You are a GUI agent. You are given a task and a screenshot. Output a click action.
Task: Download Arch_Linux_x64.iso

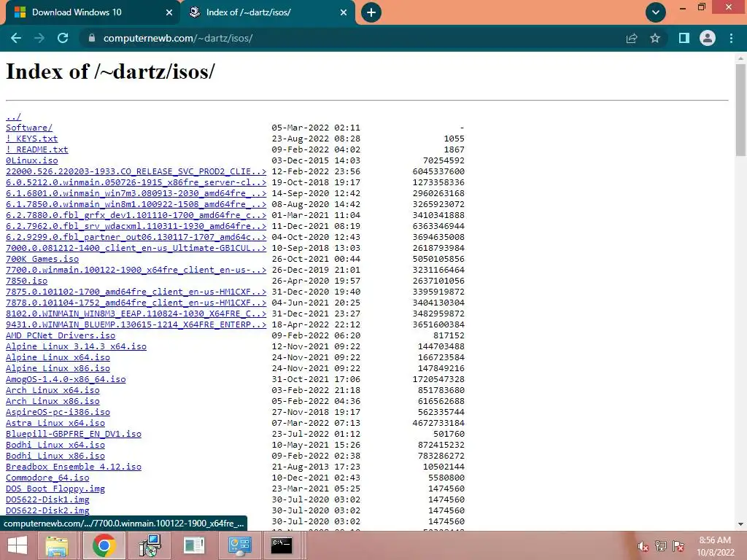point(53,391)
